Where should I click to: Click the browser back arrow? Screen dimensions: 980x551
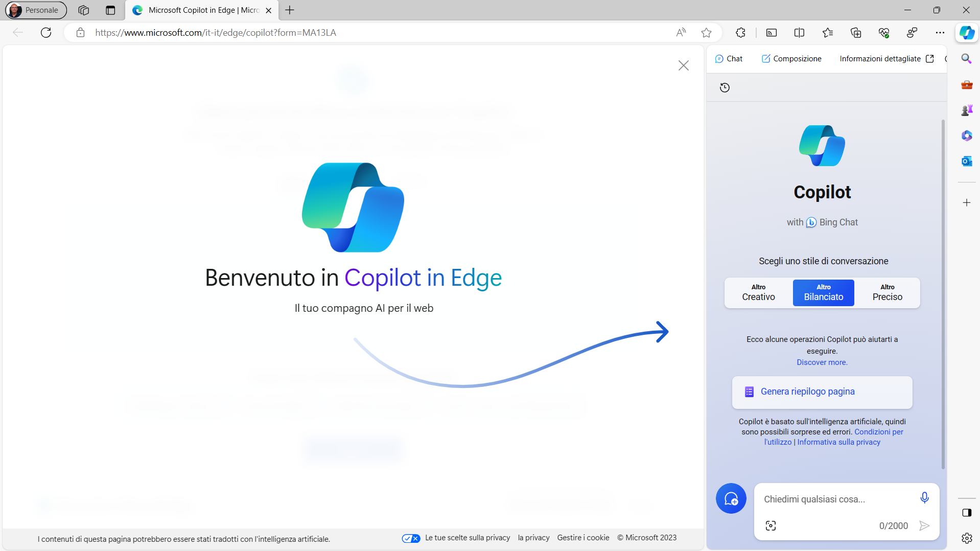(x=18, y=33)
